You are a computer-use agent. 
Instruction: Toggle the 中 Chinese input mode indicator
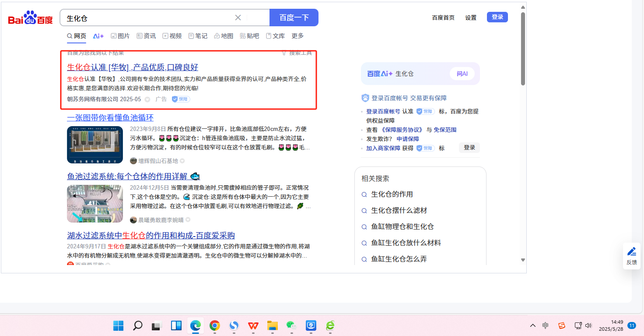pyautogui.click(x=545, y=325)
